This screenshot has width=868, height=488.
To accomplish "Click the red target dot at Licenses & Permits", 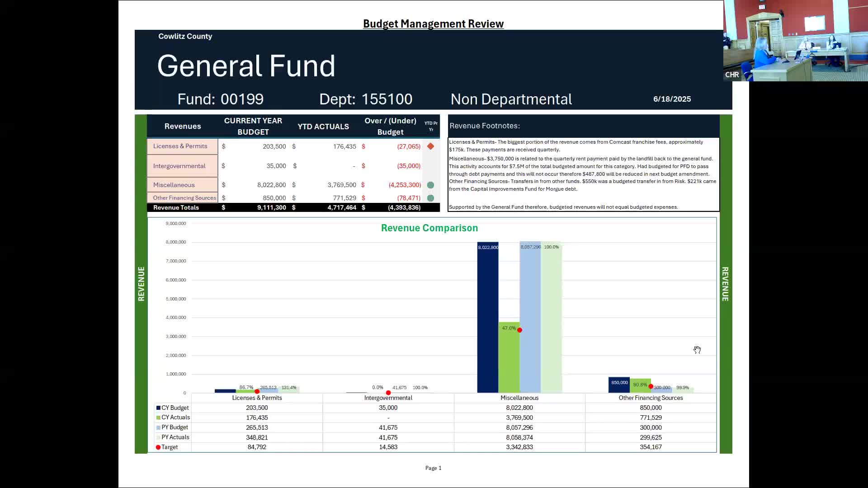I will [x=257, y=391].
